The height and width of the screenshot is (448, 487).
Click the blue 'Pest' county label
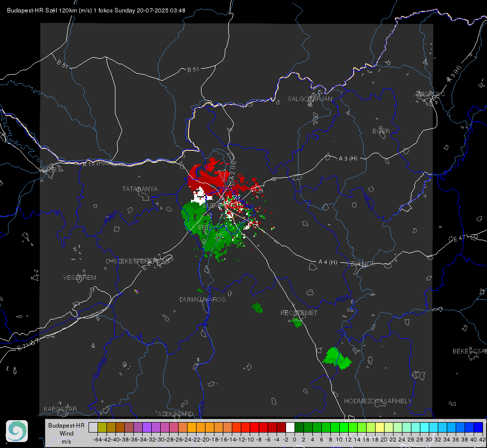342,300
